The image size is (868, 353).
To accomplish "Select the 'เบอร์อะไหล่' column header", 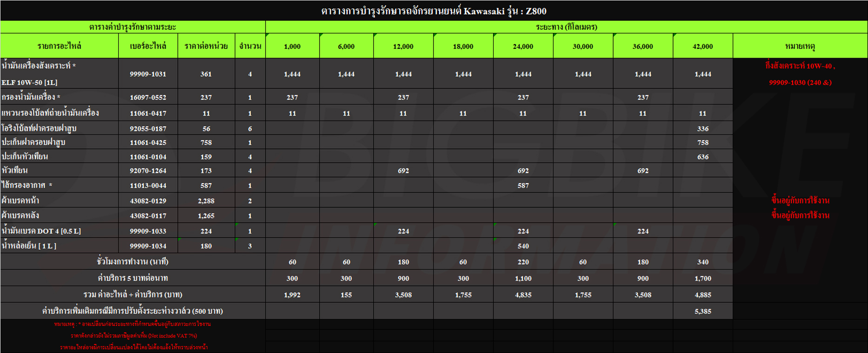I will (x=148, y=46).
